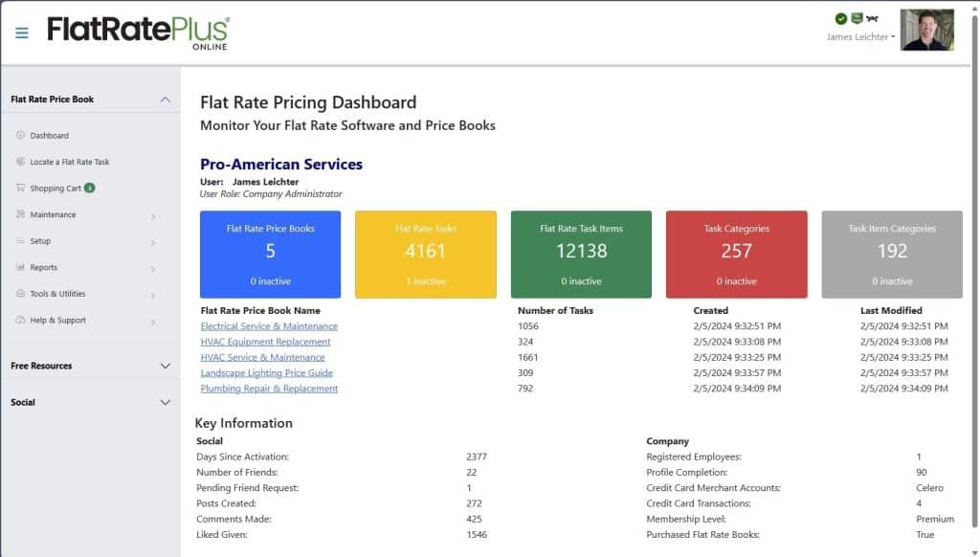
Task: Open Help & Support from the sidebar
Action: [x=19, y=320]
